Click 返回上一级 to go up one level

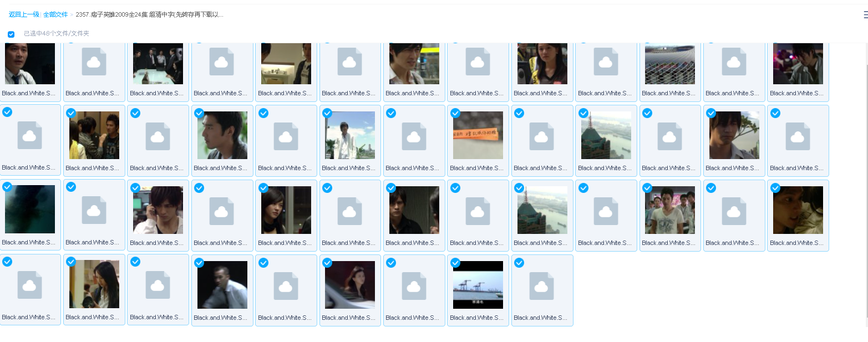coord(24,15)
